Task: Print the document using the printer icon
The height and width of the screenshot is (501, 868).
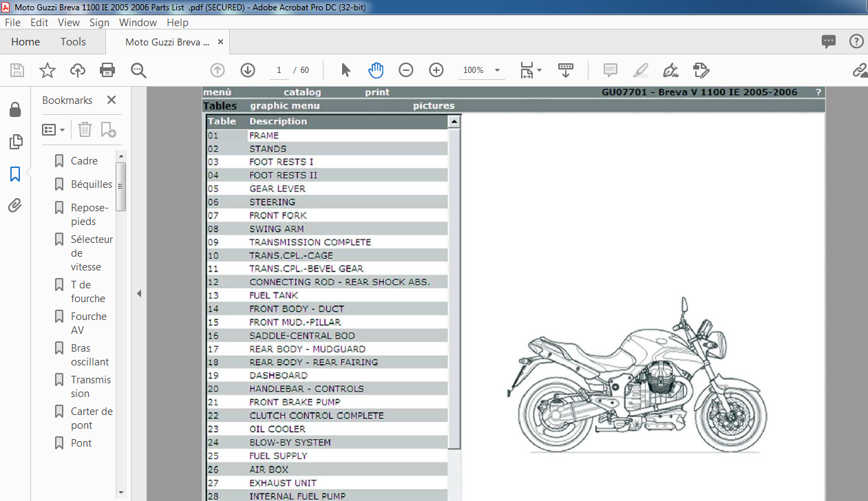Action: (x=107, y=70)
